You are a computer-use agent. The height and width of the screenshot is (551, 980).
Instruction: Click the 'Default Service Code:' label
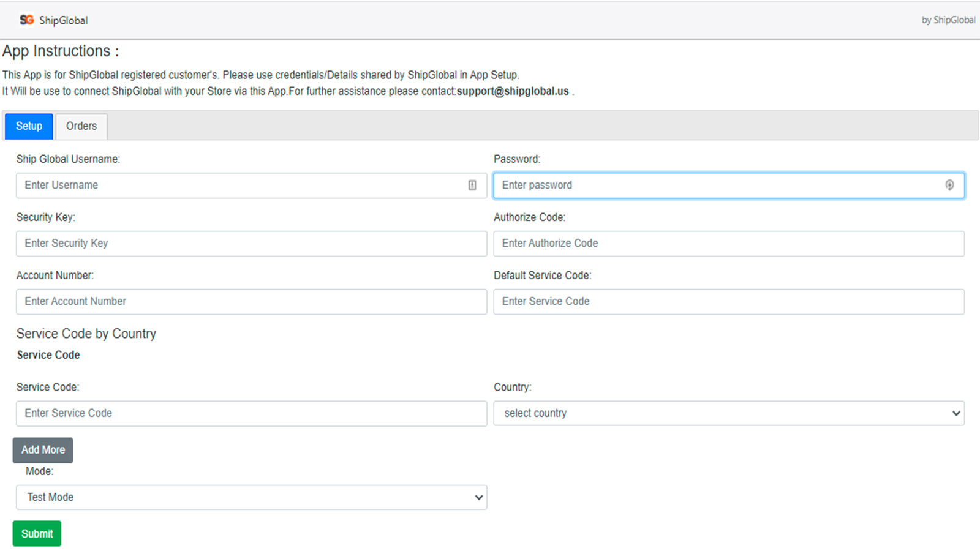pos(543,275)
